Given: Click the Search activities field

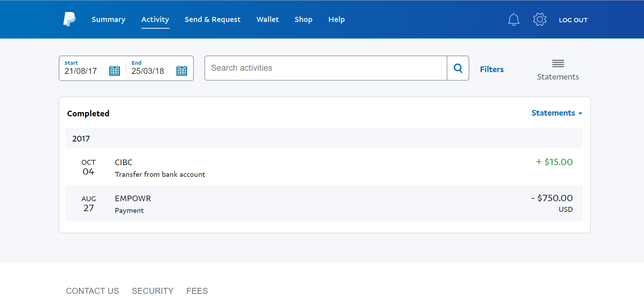Looking at the screenshot, I should 326,68.
